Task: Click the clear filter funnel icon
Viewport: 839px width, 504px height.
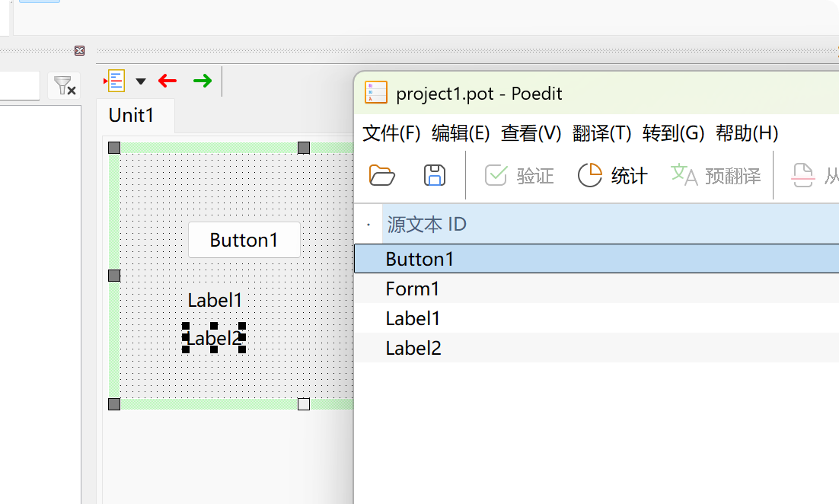Action: pyautogui.click(x=65, y=85)
